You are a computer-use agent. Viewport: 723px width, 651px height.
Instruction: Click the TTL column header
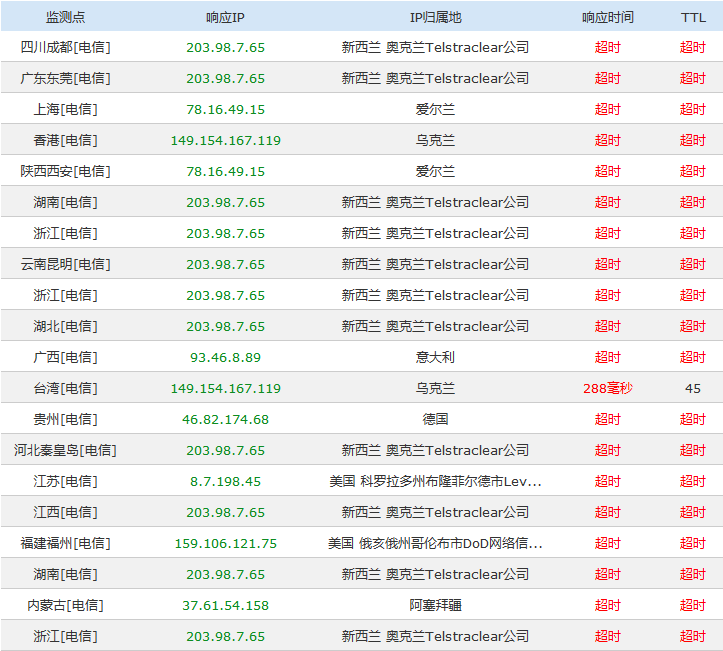[x=693, y=18]
